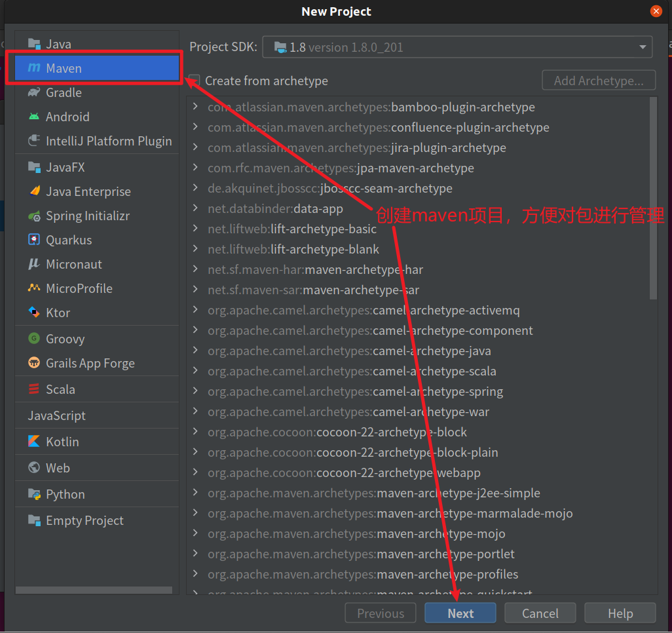Click the Cancel button
Image resolution: width=672 pixels, height=633 pixels.
(540, 613)
